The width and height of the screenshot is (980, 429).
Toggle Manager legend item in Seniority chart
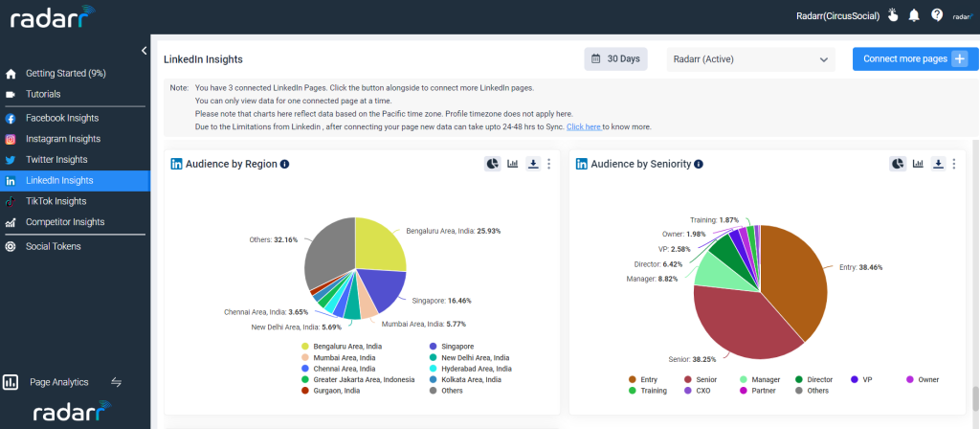click(758, 379)
